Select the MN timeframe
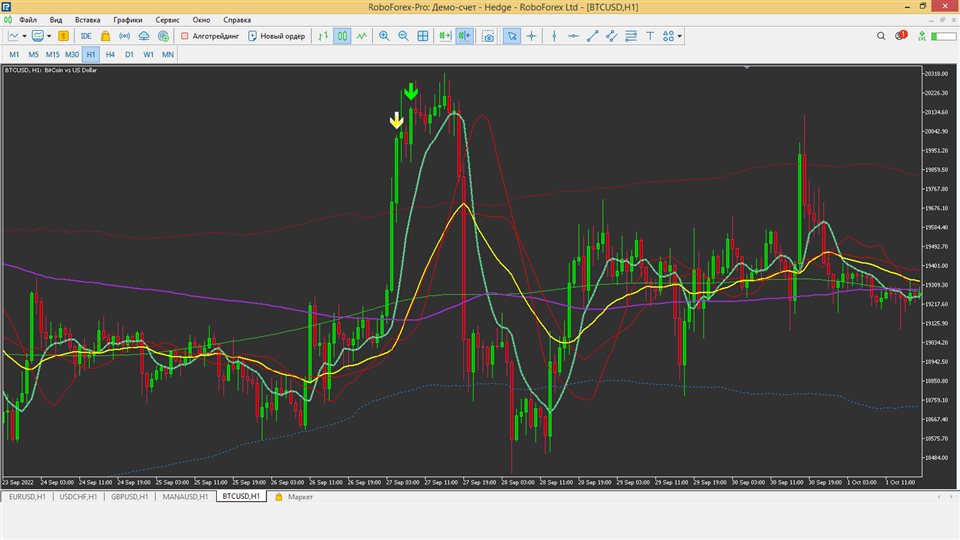 pyautogui.click(x=168, y=54)
